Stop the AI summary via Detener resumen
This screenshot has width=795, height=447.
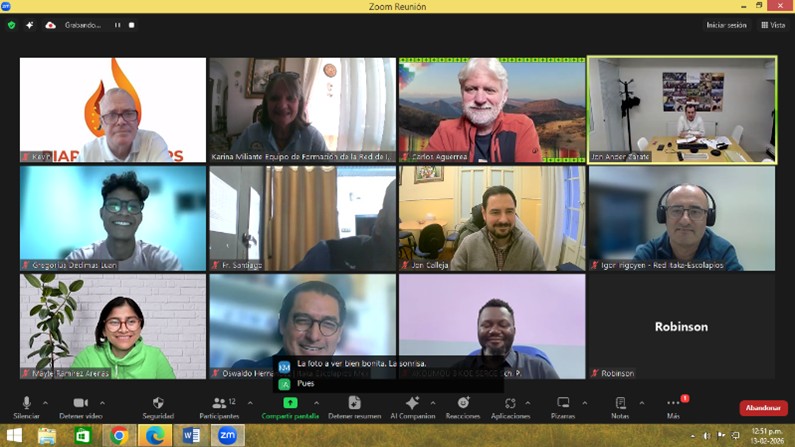[354, 404]
